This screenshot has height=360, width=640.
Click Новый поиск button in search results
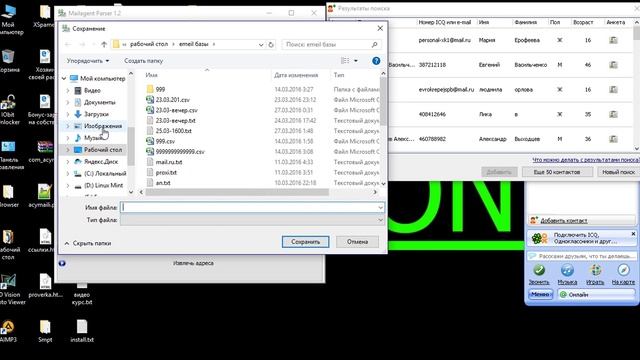618,172
